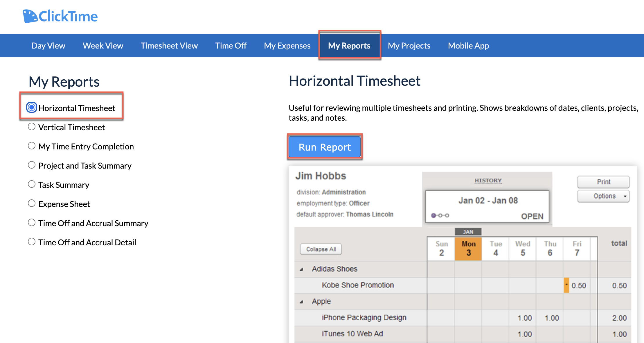Image resolution: width=644 pixels, height=343 pixels.
Task: Select the Mon 3 column header
Action: [468, 249]
